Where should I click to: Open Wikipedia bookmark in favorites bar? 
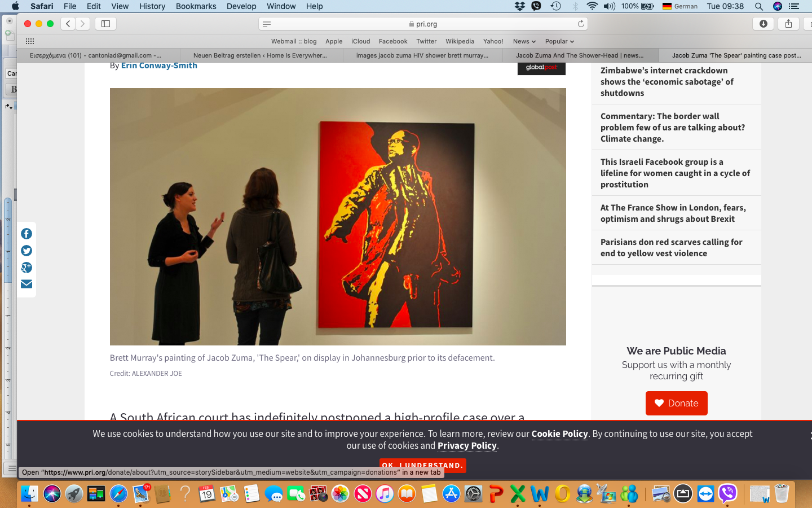coord(460,41)
